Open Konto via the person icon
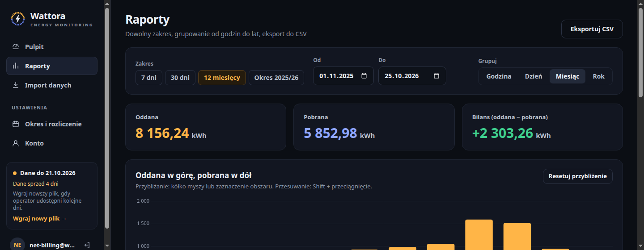Screen dimensions: 644x250 click(16, 143)
